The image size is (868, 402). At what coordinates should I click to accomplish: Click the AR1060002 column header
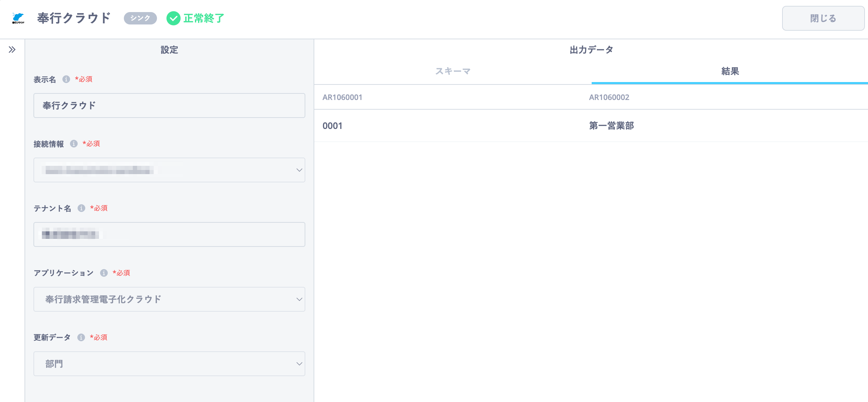tap(609, 98)
